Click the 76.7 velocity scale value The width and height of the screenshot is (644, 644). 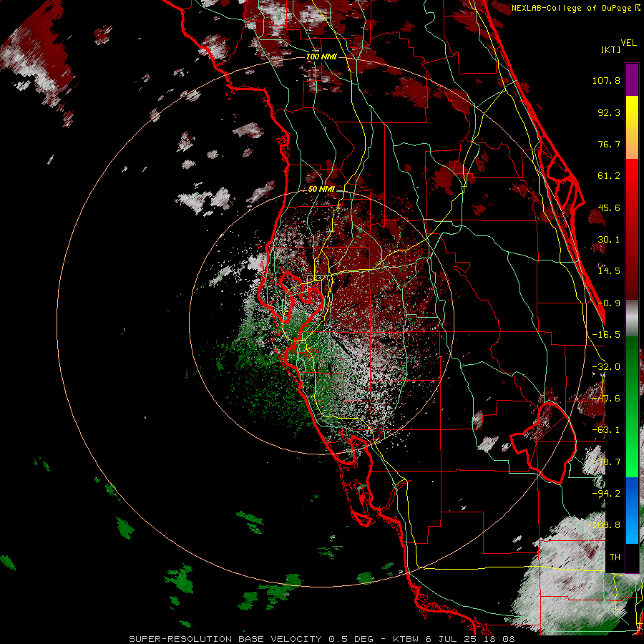pos(609,144)
